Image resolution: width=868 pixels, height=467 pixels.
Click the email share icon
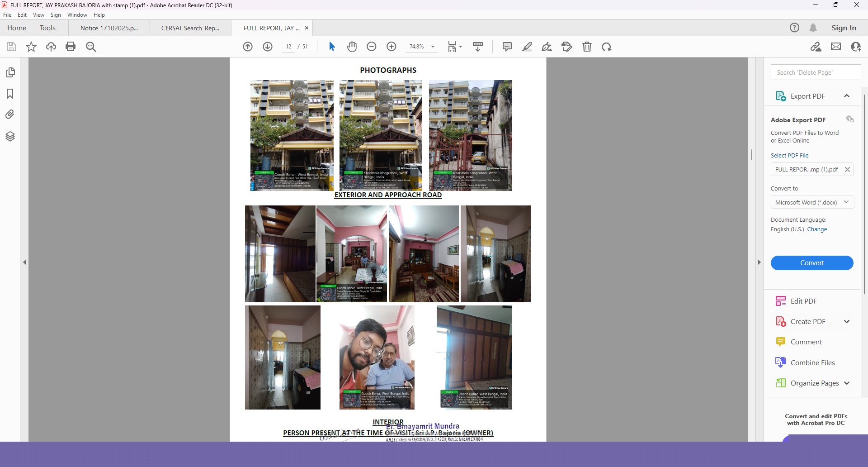click(836, 46)
